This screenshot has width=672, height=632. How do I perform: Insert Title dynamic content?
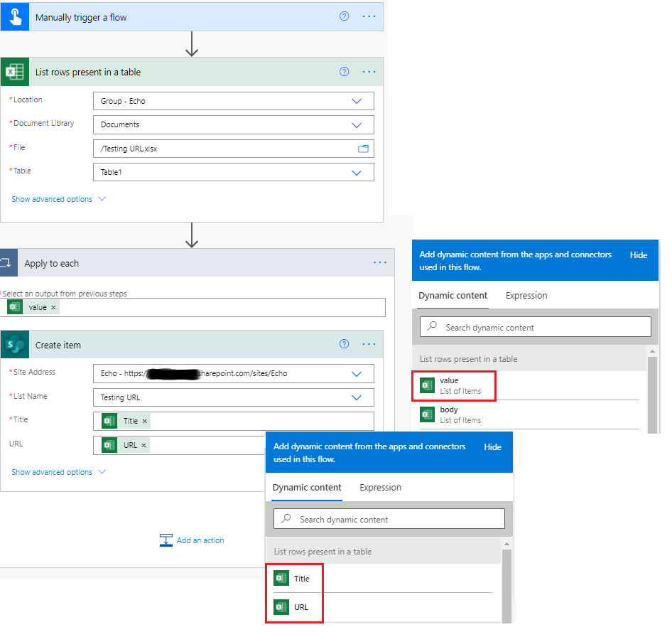pyautogui.click(x=383, y=579)
